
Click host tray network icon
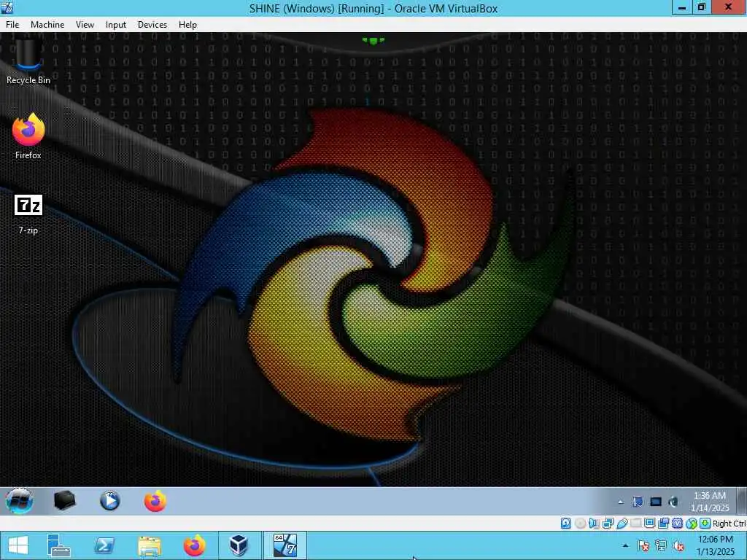pos(661,545)
